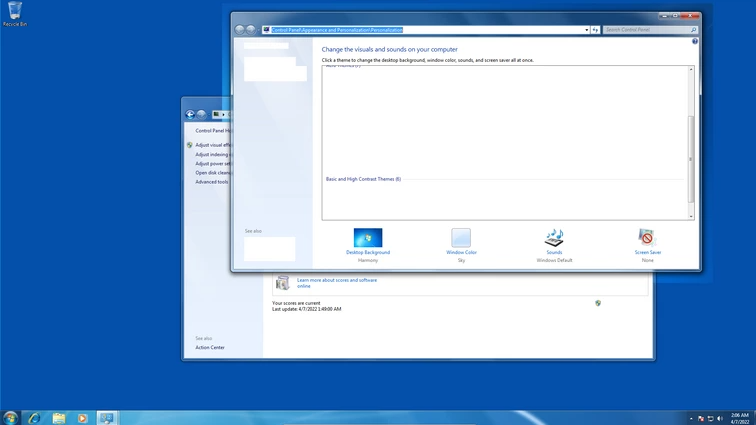Click Adjust visual effects in rear window
Image resolution: width=756 pixels, height=425 pixels.
213,145
